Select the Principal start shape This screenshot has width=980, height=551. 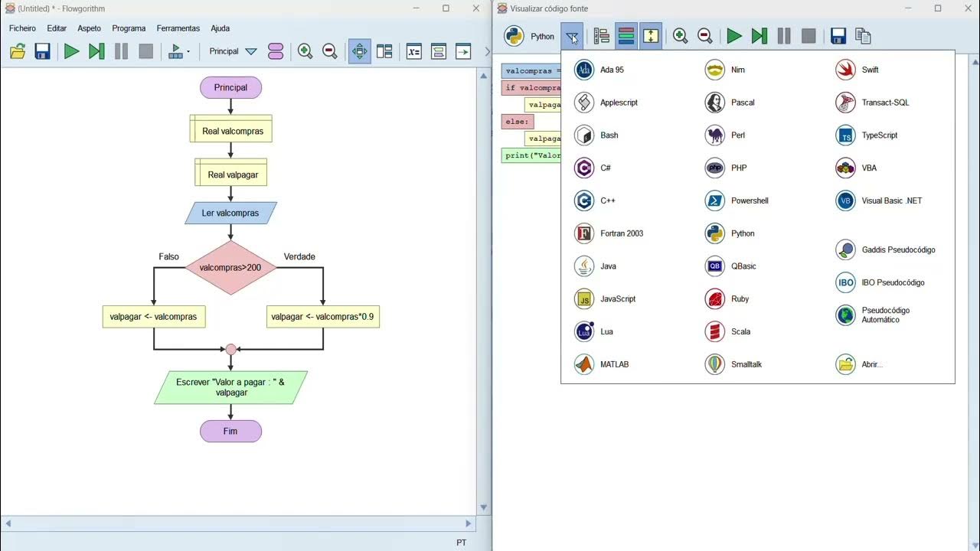pos(230,87)
